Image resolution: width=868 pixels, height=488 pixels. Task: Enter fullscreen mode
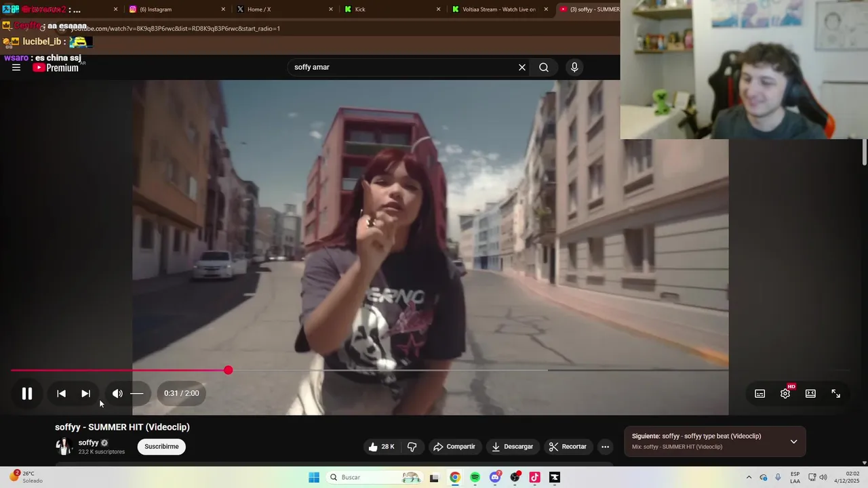coord(836,394)
